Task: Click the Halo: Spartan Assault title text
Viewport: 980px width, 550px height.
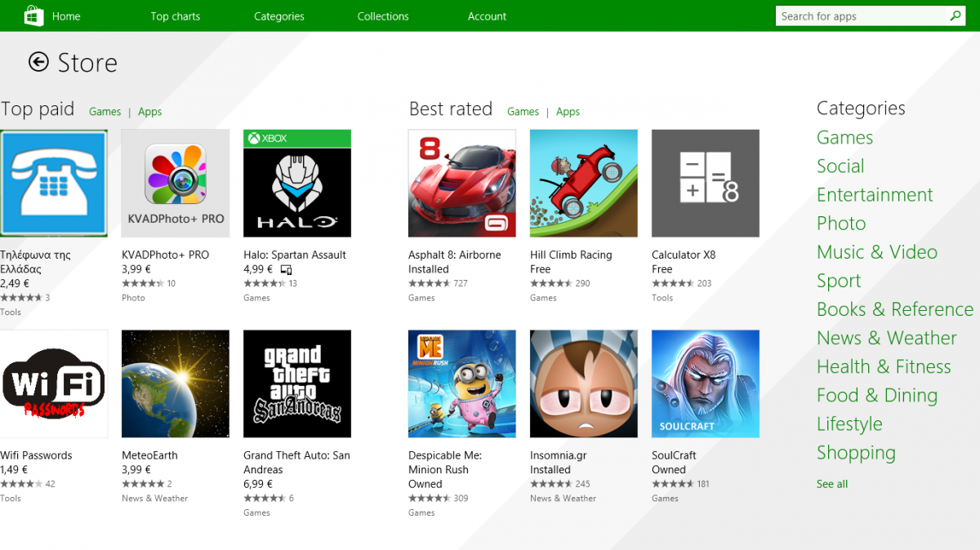Action: coord(295,255)
